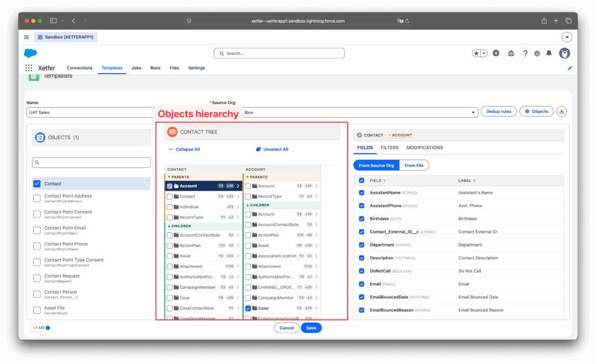Click the download template icon button
Screen dimensions: 596x364
coord(562,112)
